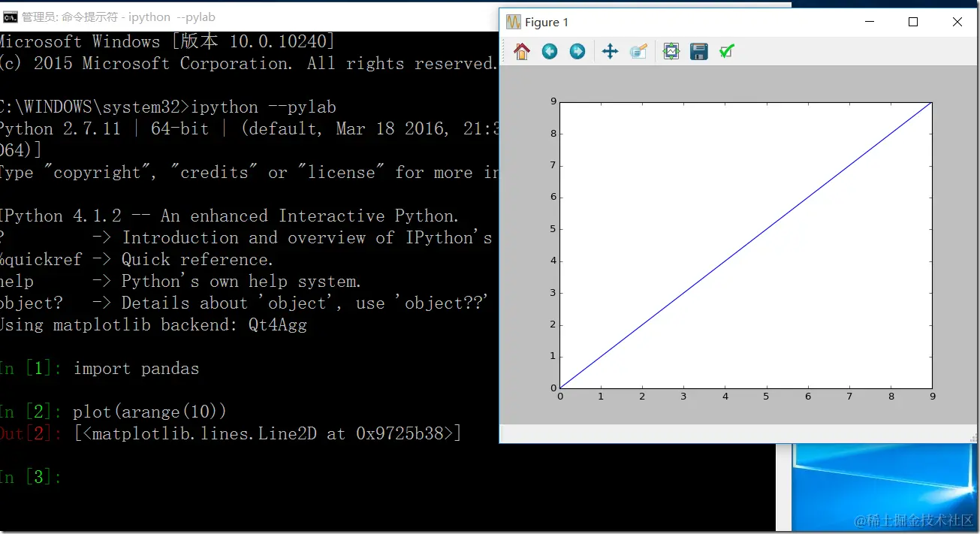Open the Configure subplots tool
Viewport: 980px width, 534px height.
point(671,51)
